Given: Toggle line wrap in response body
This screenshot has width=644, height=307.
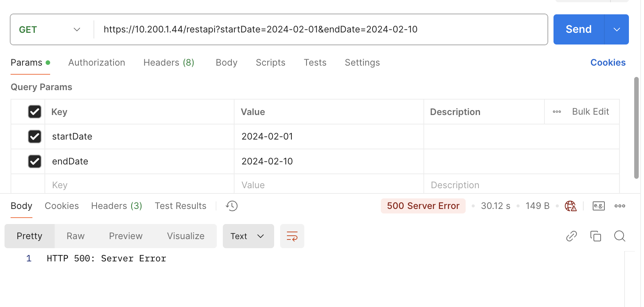Looking at the screenshot, I should (x=292, y=236).
